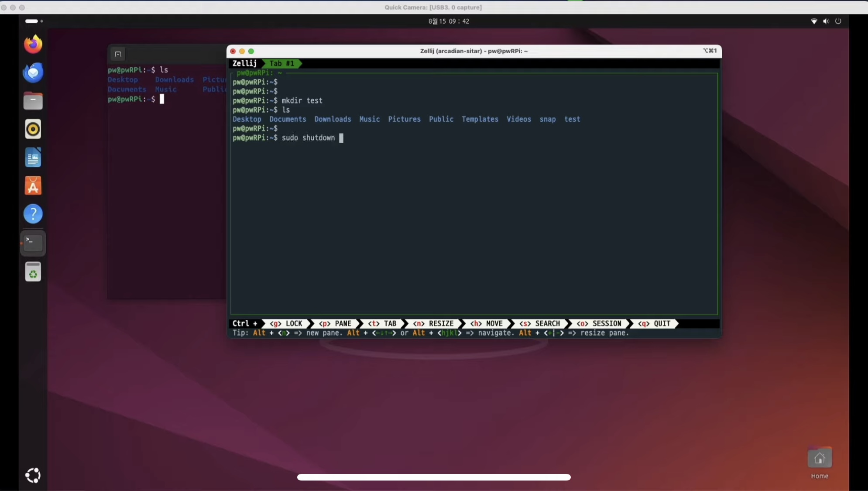Image resolution: width=868 pixels, height=491 pixels.
Task: Open the Trash icon in dock
Action: tap(33, 272)
